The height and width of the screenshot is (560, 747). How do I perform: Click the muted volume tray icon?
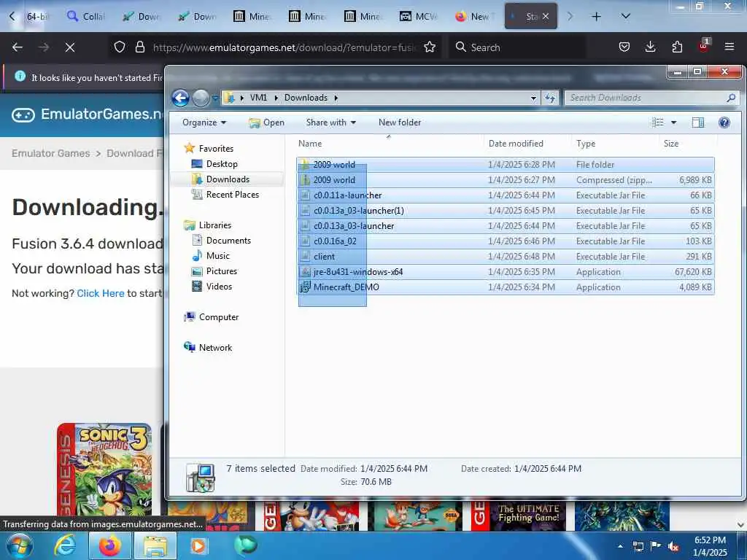[x=673, y=547]
